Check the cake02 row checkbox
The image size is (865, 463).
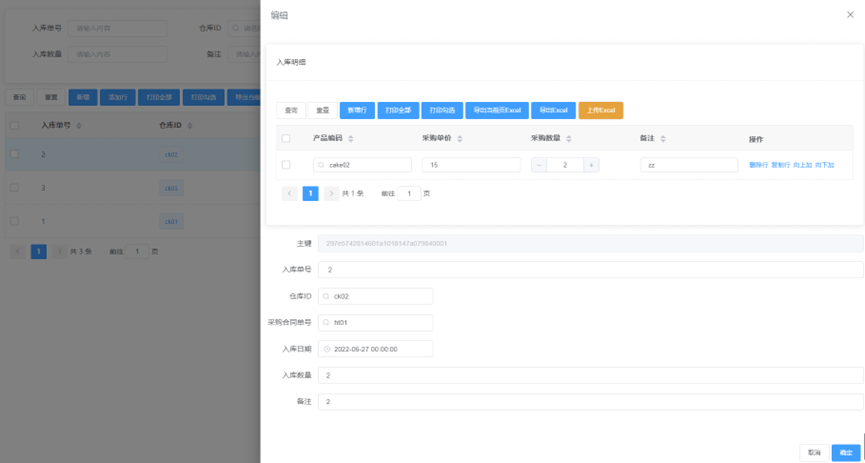point(286,165)
